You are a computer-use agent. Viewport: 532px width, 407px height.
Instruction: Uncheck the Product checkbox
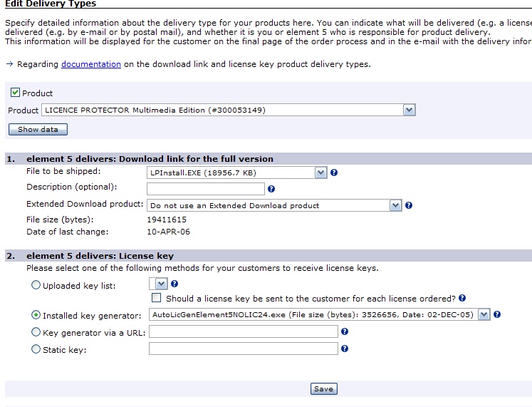click(x=15, y=93)
